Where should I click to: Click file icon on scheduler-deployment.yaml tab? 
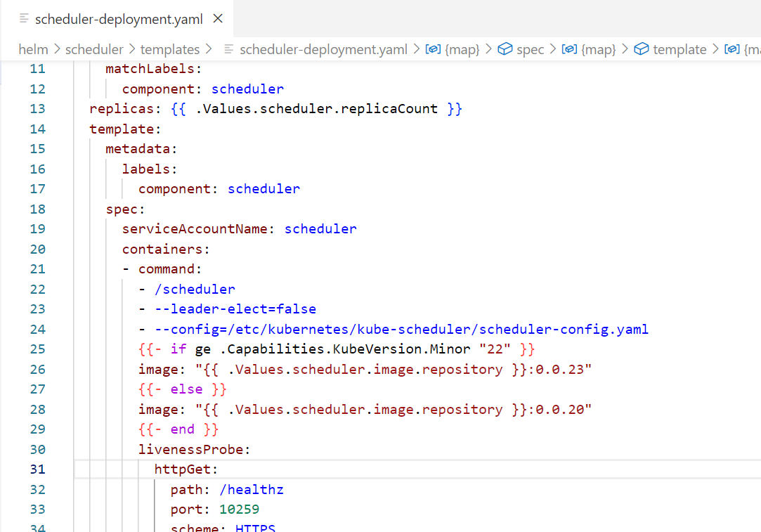pos(24,18)
